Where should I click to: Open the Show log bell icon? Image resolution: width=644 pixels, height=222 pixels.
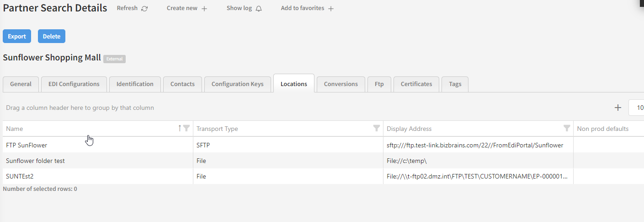click(x=259, y=9)
